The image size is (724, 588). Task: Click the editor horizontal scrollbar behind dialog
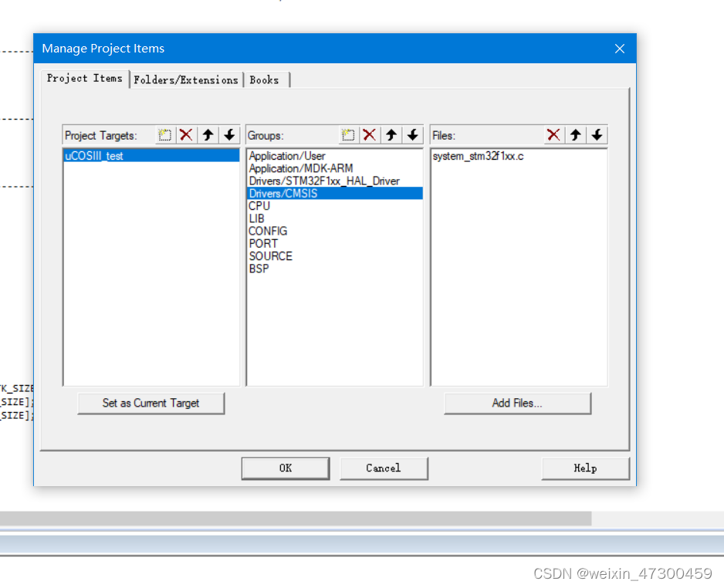tap(296, 519)
